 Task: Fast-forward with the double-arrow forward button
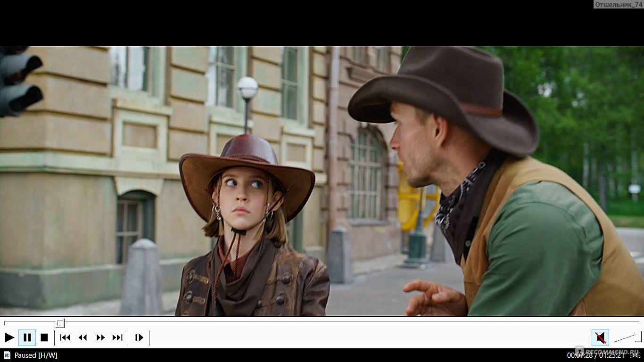tap(100, 337)
